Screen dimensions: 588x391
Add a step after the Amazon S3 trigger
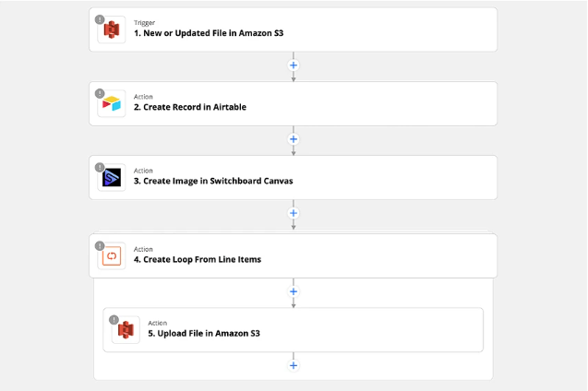[x=294, y=65]
